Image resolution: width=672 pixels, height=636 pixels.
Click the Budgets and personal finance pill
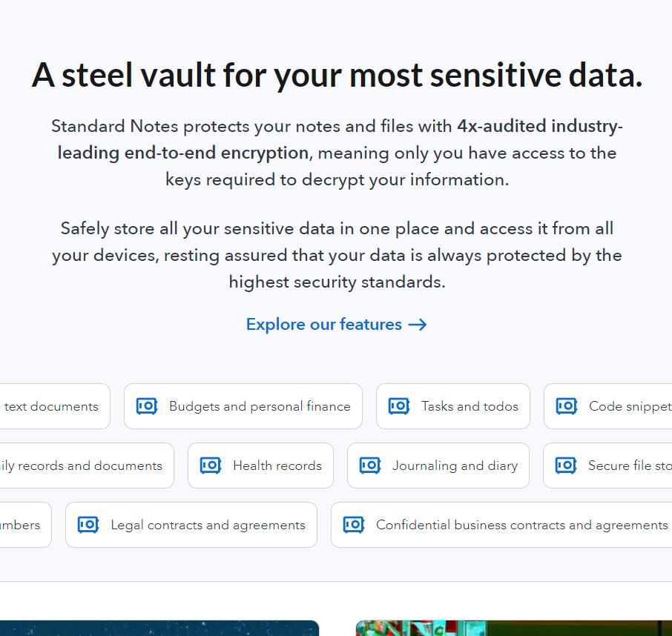coord(243,405)
